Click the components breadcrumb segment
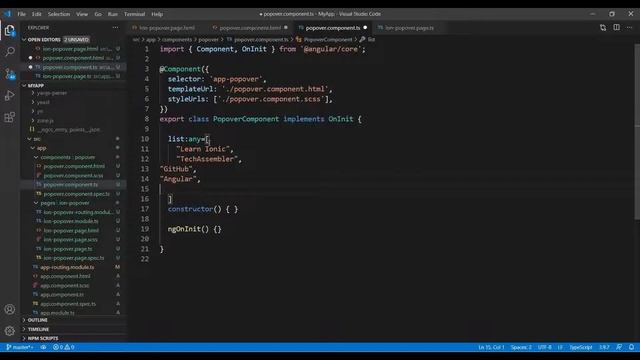The height and width of the screenshot is (360, 640). (177, 40)
